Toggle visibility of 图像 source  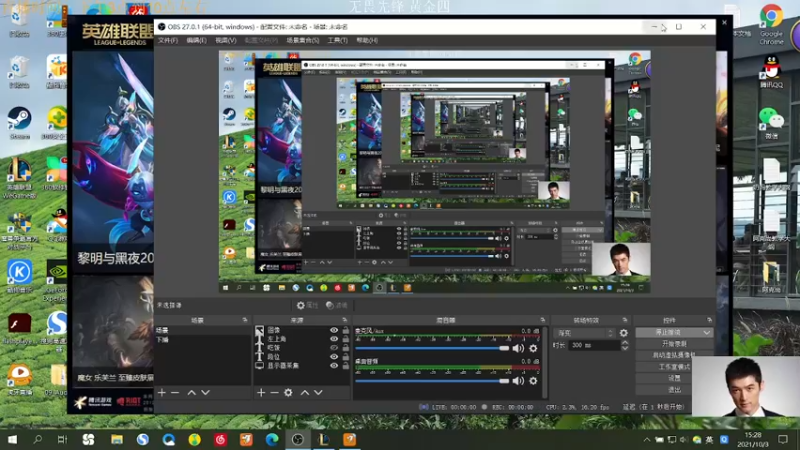coord(334,330)
